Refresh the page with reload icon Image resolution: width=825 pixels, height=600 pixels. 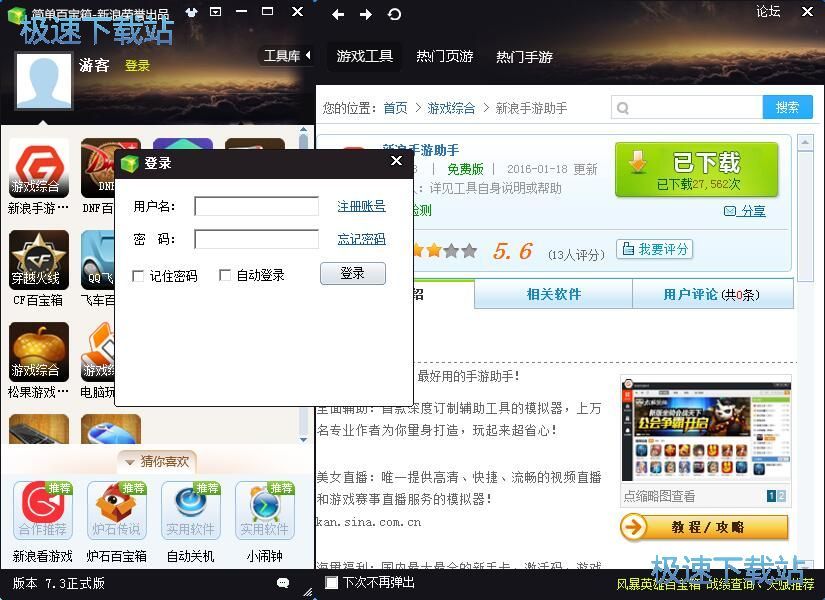pos(394,14)
